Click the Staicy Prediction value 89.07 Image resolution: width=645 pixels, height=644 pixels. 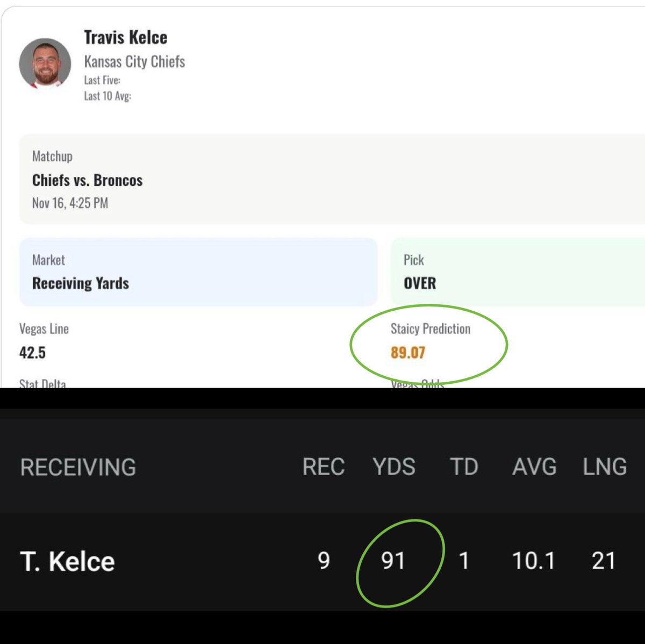pyautogui.click(x=408, y=353)
